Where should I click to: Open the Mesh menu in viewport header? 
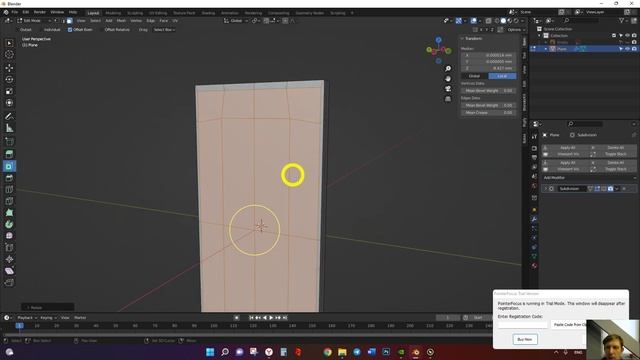pos(121,20)
